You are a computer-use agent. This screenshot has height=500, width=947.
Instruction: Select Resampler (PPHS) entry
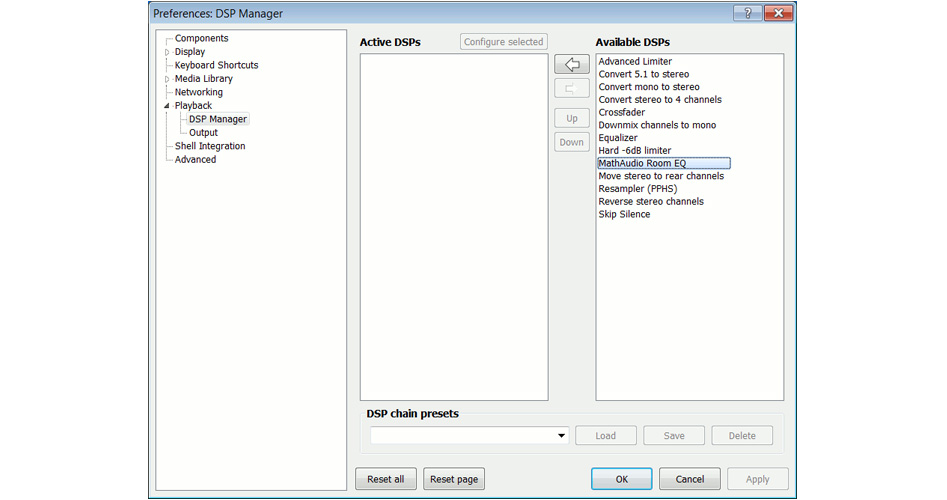[637, 188]
